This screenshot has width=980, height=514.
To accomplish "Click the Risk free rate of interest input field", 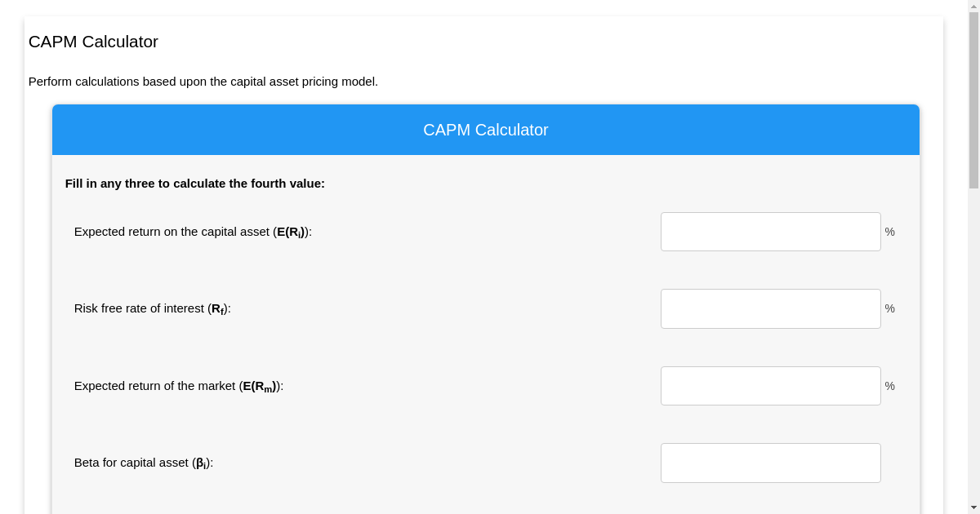I will [770, 308].
